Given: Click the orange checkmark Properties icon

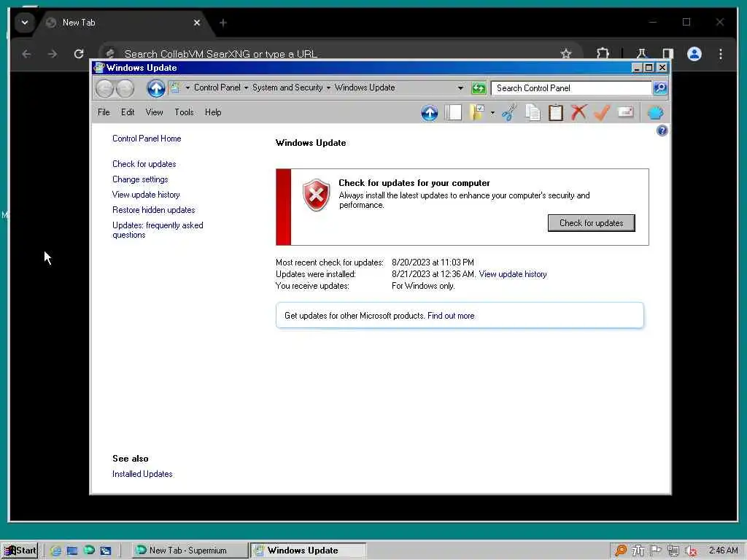Looking at the screenshot, I should click(602, 113).
